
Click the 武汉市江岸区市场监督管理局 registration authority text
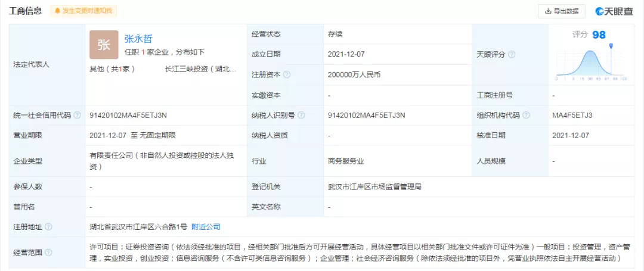374,186
